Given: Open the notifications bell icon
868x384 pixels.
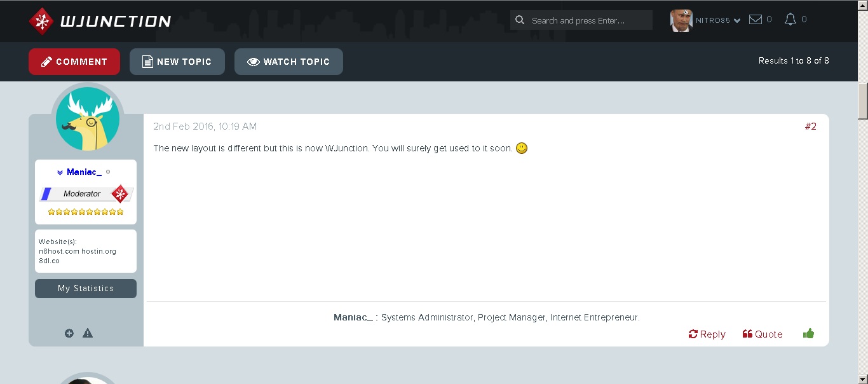Looking at the screenshot, I should pos(790,20).
